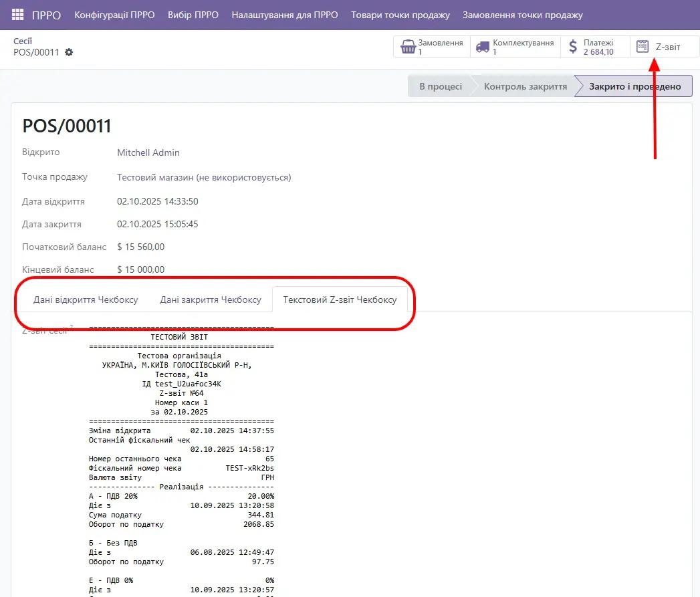Open the Вибір ПРРО menu
Screen dimensions: 700x597
pyautogui.click(x=193, y=15)
